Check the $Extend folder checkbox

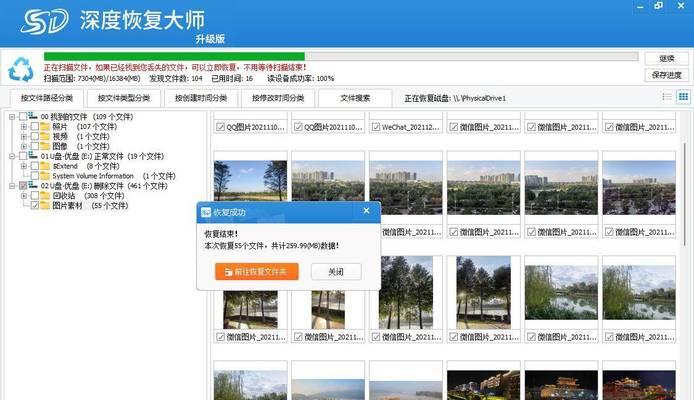[x=35, y=166]
